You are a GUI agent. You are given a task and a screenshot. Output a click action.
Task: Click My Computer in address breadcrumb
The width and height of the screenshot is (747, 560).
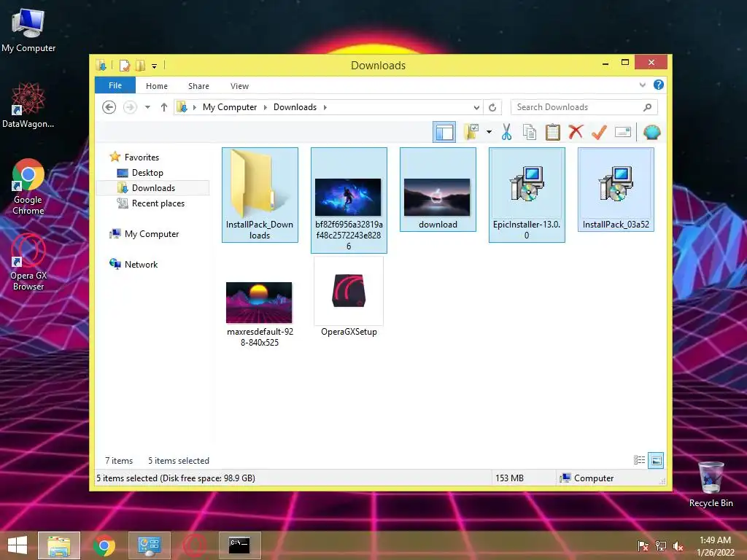tap(230, 107)
